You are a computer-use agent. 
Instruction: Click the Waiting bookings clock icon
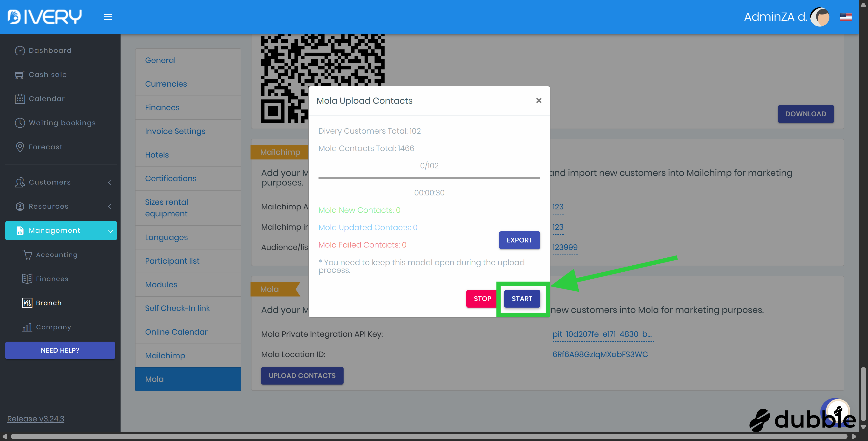(20, 123)
